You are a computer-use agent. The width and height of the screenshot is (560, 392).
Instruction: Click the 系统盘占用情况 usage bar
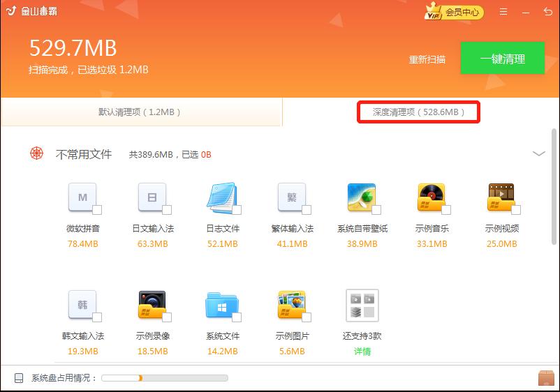[165, 378]
